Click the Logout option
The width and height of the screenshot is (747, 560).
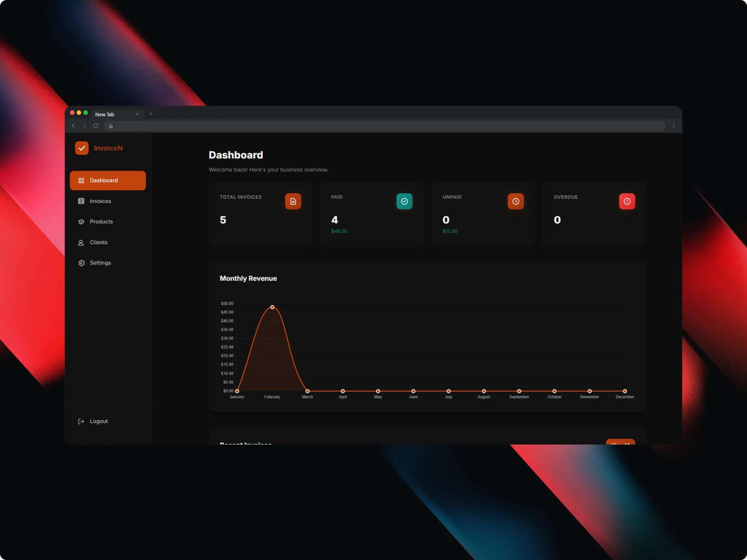pyautogui.click(x=93, y=421)
